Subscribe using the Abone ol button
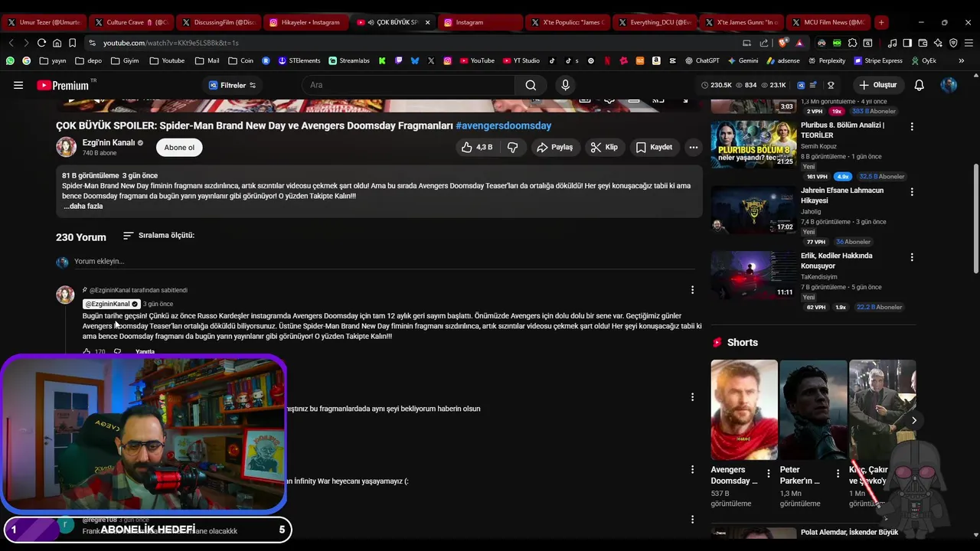Screen dimensions: 980x551 179,148
